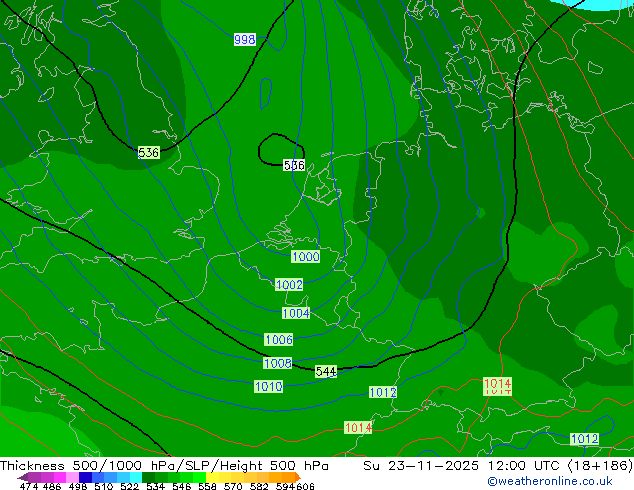Click the purple arrow start of the legend

23,477
